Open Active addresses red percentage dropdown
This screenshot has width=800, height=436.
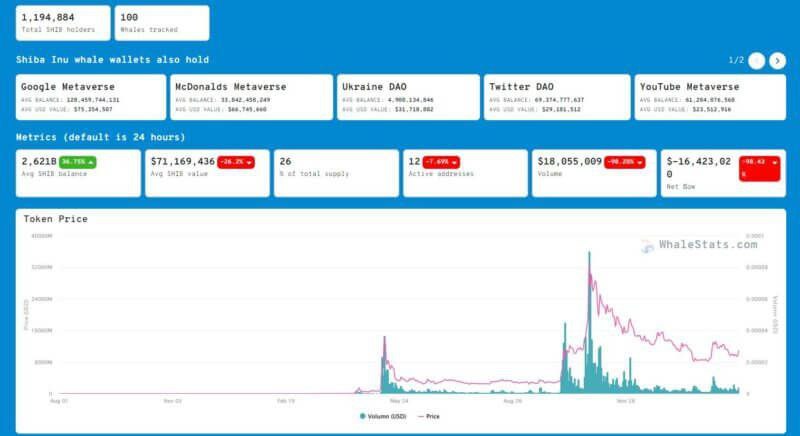(x=441, y=162)
